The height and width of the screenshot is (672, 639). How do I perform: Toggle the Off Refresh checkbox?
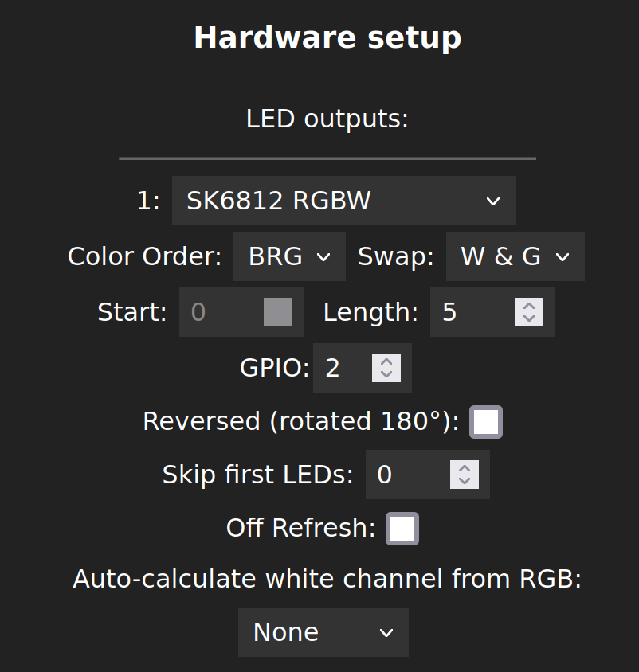pos(402,528)
